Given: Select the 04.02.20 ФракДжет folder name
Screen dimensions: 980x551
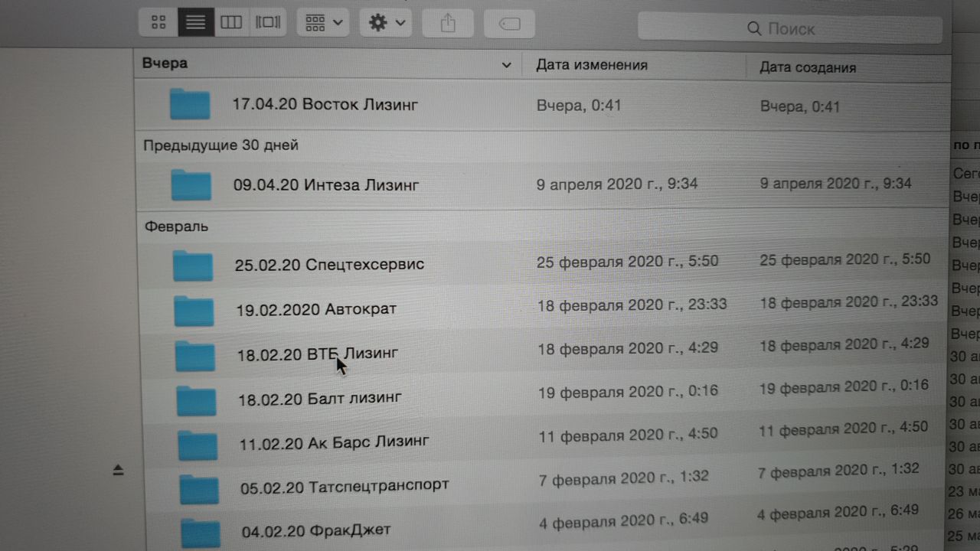Looking at the screenshot, I should (316, 530).
